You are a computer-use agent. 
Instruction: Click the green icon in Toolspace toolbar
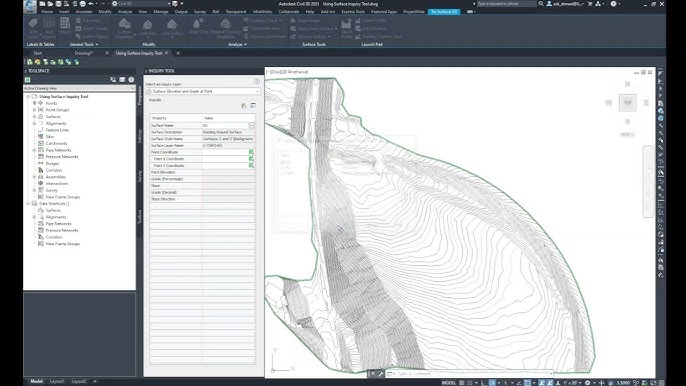(x=28, y=80)
